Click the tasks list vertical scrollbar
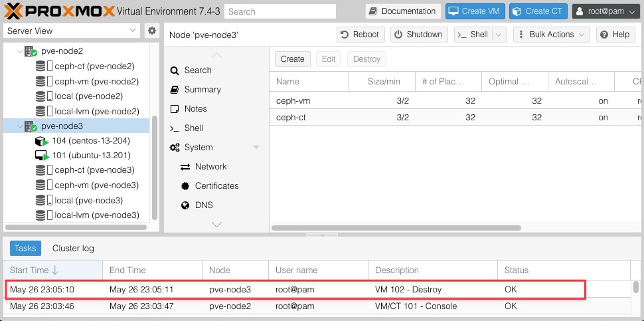This screenshot has height=321, width=644. pos(636,286)
